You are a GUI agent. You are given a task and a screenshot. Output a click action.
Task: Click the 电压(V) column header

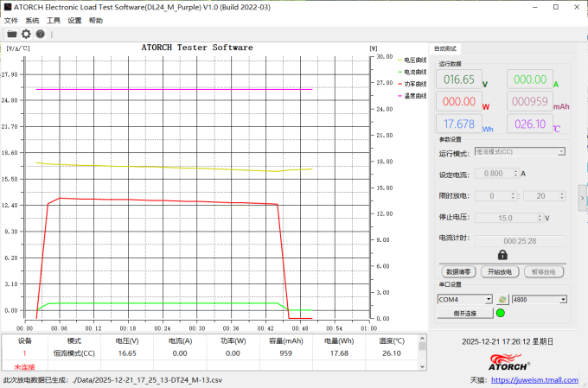127,340
